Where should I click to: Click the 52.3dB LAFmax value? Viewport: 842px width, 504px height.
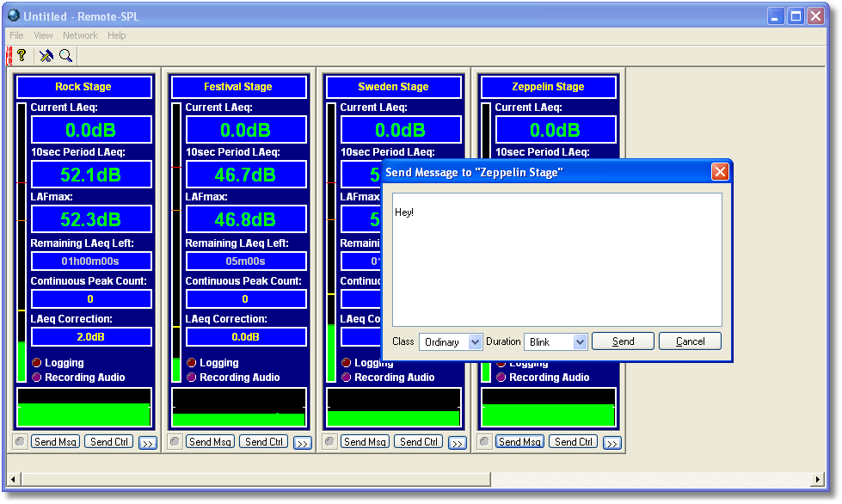coord(91,219)
